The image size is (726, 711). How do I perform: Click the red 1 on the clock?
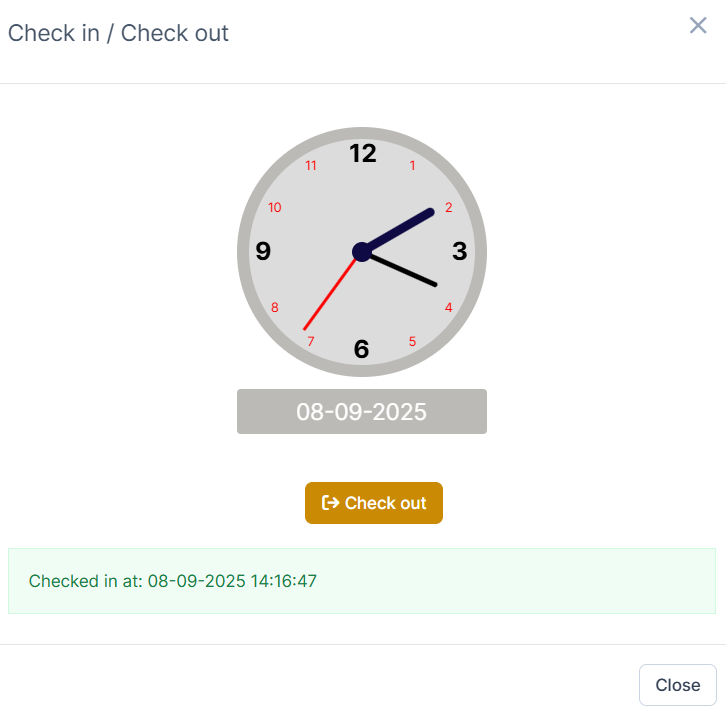[413, 166]
